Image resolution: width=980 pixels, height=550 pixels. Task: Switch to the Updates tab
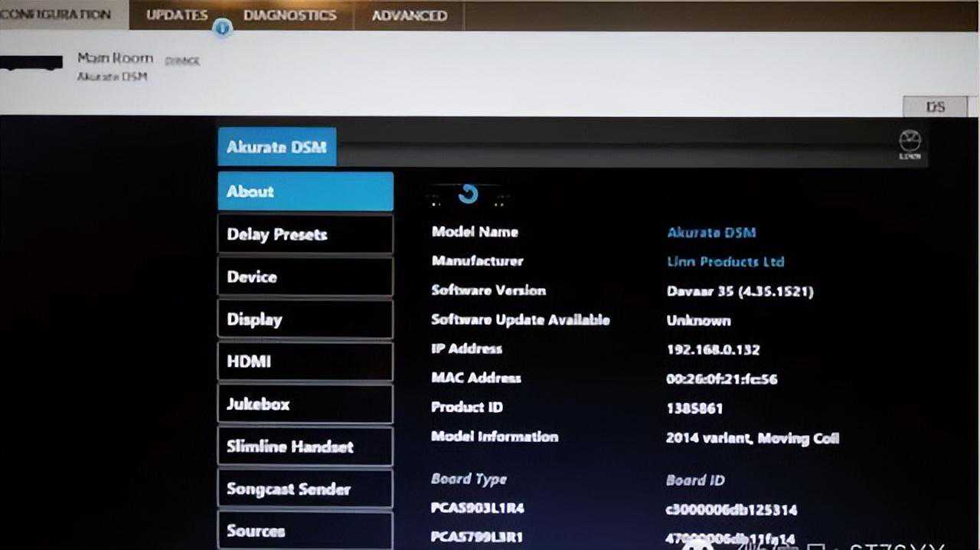[177, 15]
